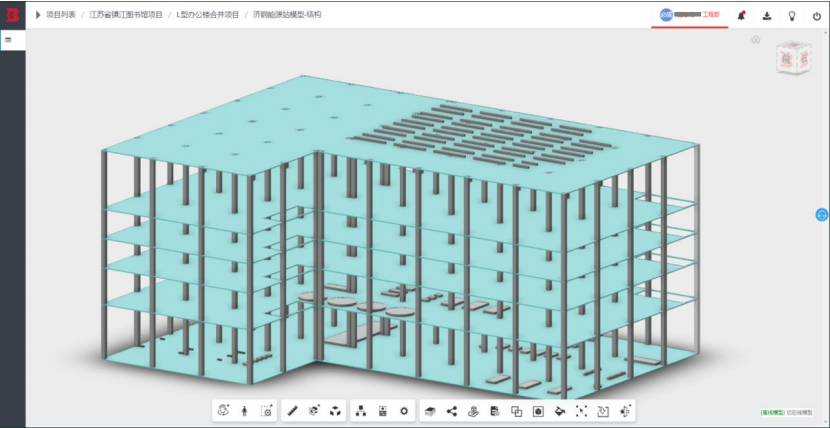
Task: Open the user profile tab with avatar
Action: [x=690, y=15]
